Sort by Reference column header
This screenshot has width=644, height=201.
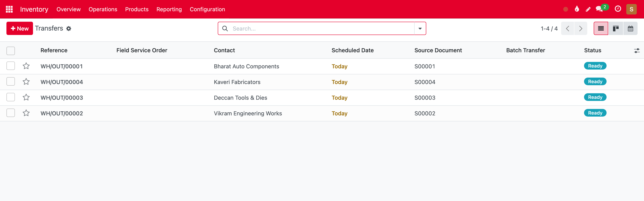[x=54, y=50]
